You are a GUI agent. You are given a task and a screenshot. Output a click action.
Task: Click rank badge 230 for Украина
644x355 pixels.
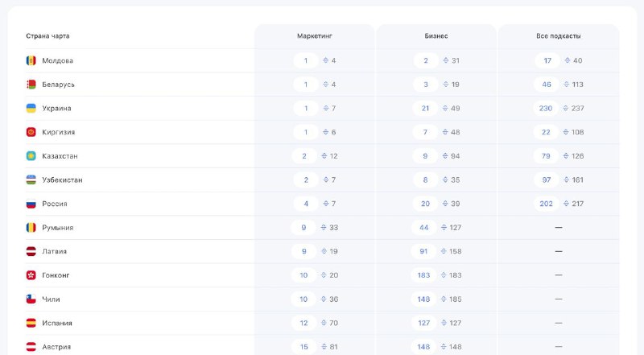[546, 108]
